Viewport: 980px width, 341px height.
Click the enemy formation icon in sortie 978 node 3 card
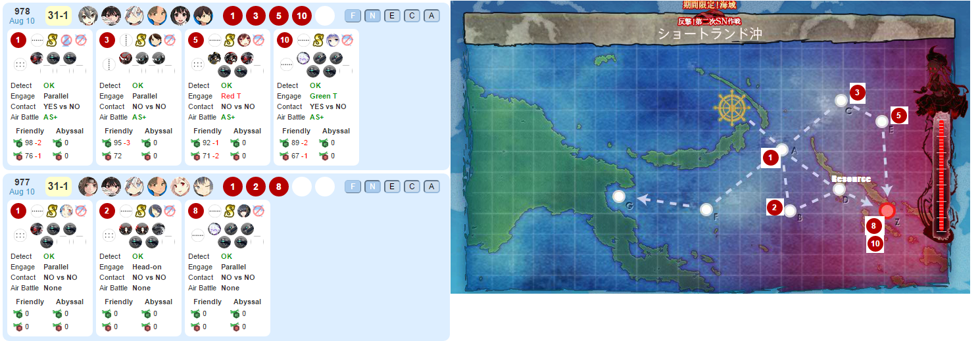pyautogui.click(x=109, y=64)
